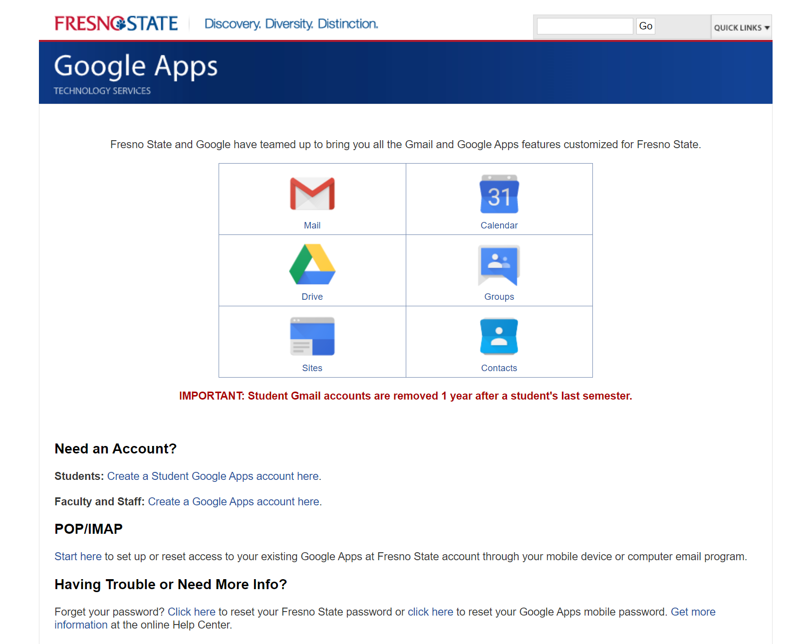Open the Google Contacts icon
The height and width of the screenshot is (644, 812).
(x=499, y=336)
